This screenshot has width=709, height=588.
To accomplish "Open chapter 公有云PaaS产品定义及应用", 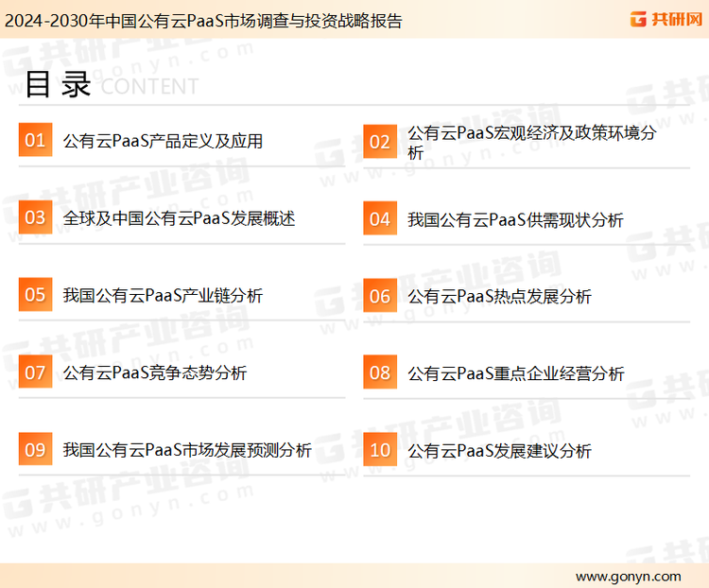I will tap(163, 141).
